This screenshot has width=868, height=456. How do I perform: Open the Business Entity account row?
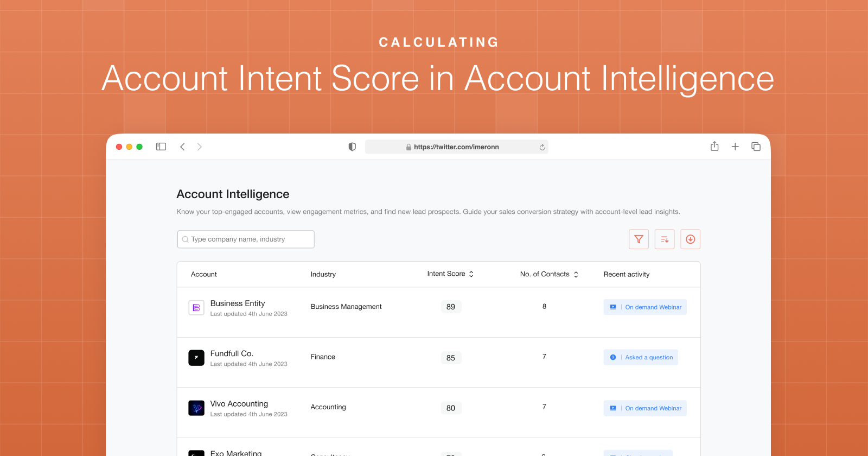tap(438, 312)
